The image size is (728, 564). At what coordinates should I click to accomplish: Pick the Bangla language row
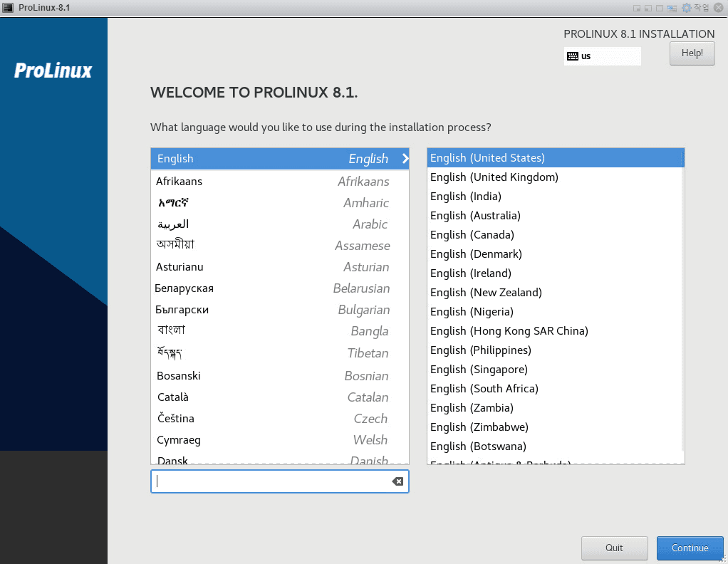[280, 331]
